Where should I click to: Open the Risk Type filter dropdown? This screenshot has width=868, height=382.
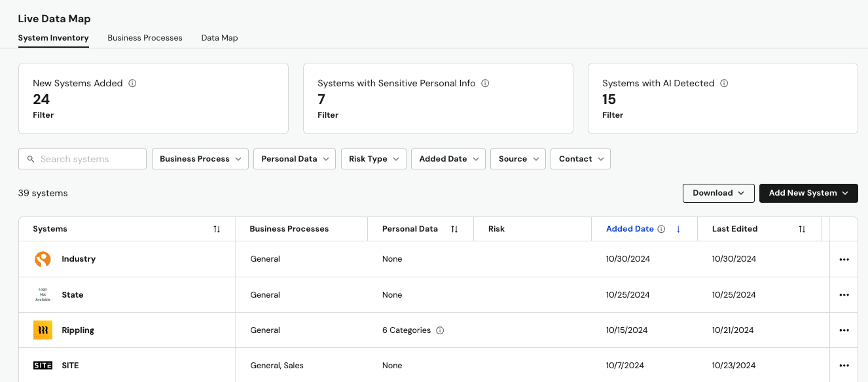374,159
